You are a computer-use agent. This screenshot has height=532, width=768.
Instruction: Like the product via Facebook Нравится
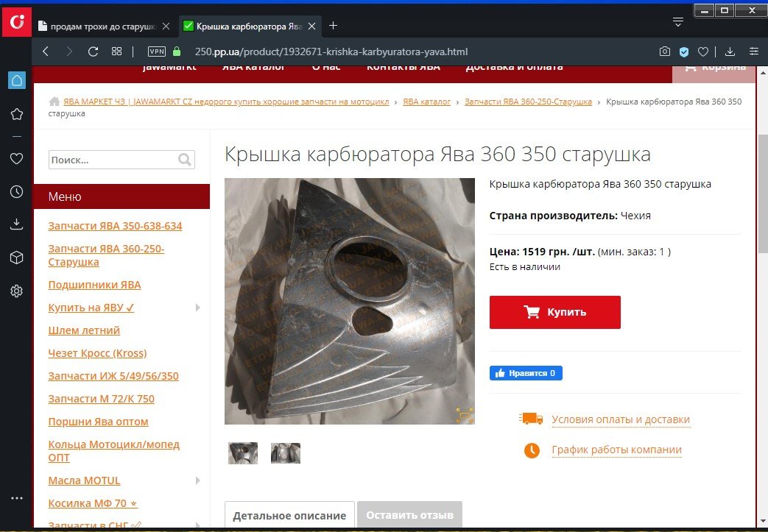coord(526,373)
